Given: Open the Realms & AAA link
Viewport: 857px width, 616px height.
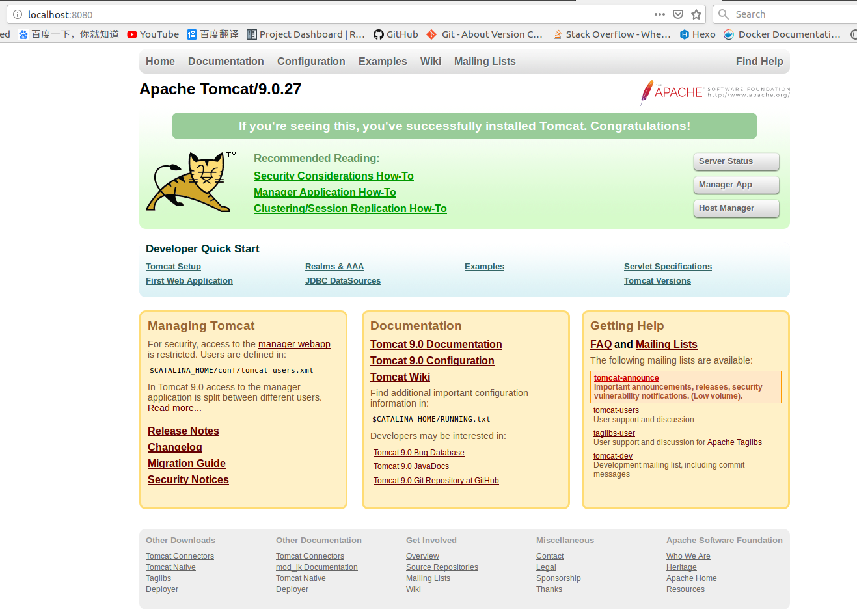Looking at the screenshot, I should (x=334, y=267).
